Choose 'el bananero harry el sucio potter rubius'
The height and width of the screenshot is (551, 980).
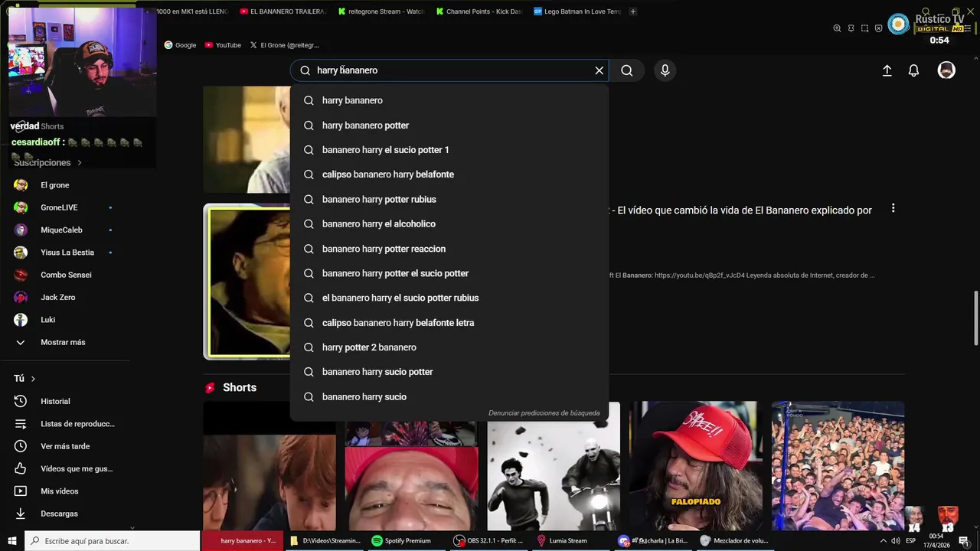tap(449, 298)
